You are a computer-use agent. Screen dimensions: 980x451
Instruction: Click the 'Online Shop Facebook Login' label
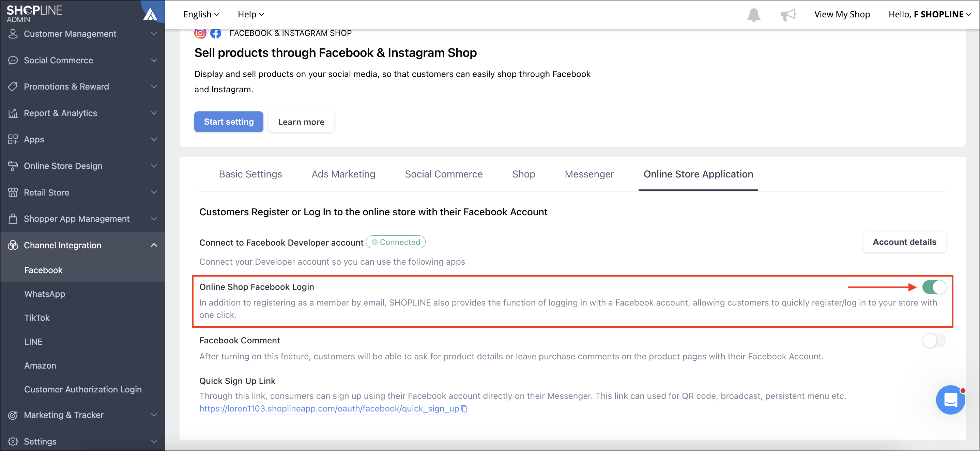coord(257,287)
